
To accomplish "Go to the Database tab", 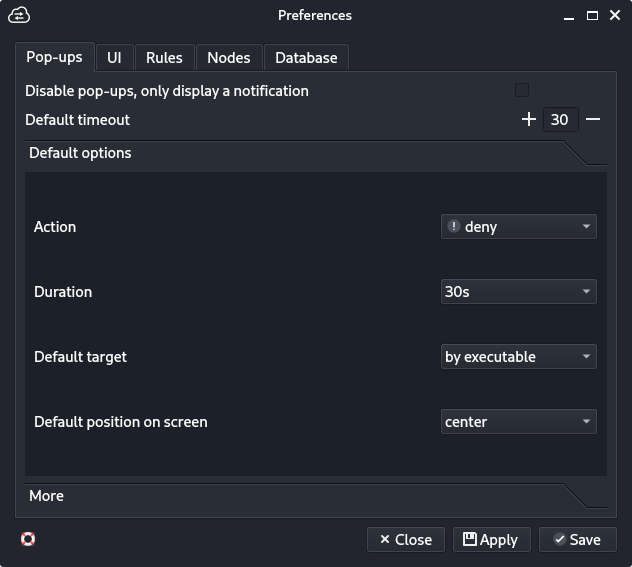I will tap(306, 58).
